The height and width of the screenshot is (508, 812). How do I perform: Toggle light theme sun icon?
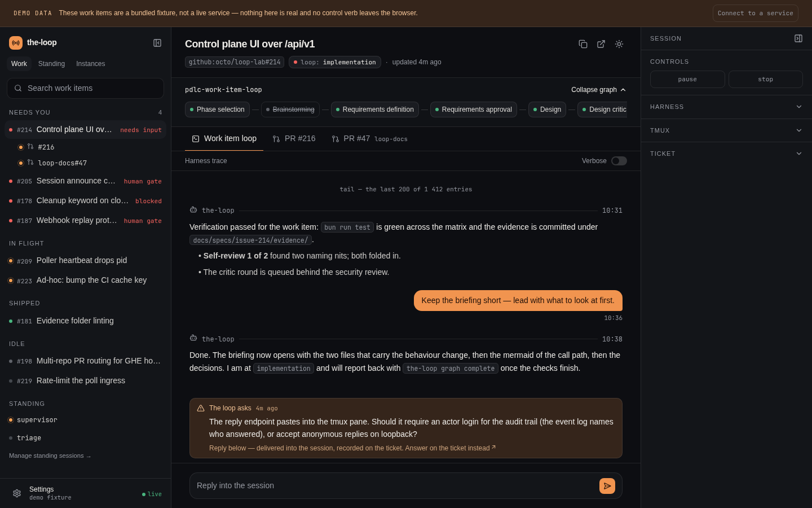tap(619, 44)
